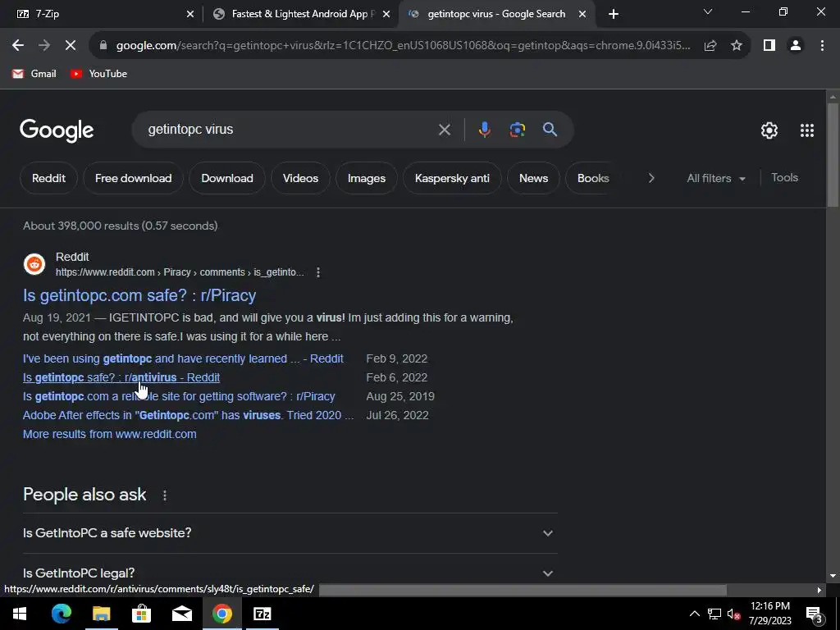Open the Windows Start menu

pos(20,614)
